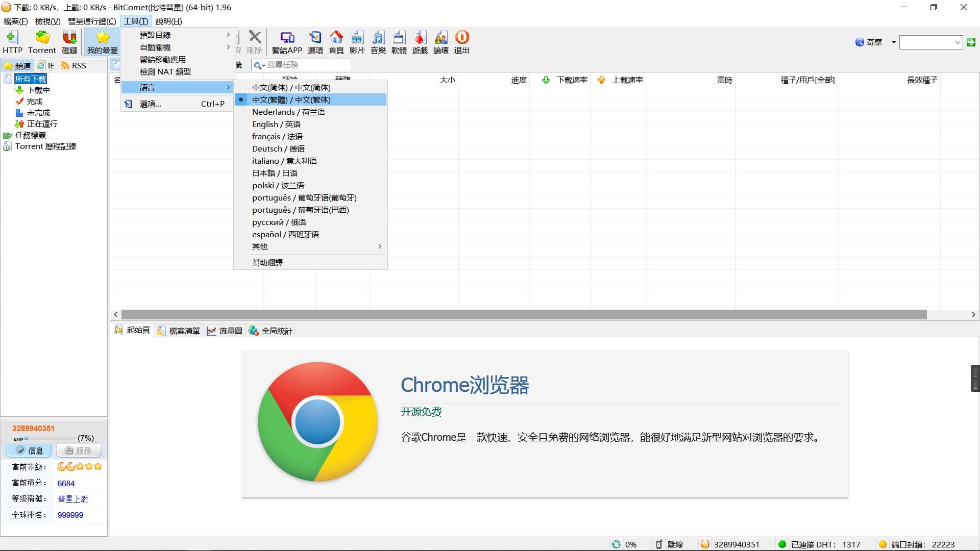This screenshot has width=980, height=551.
Task: Open the 檔案(F) menu
Action: pos(16,21)
